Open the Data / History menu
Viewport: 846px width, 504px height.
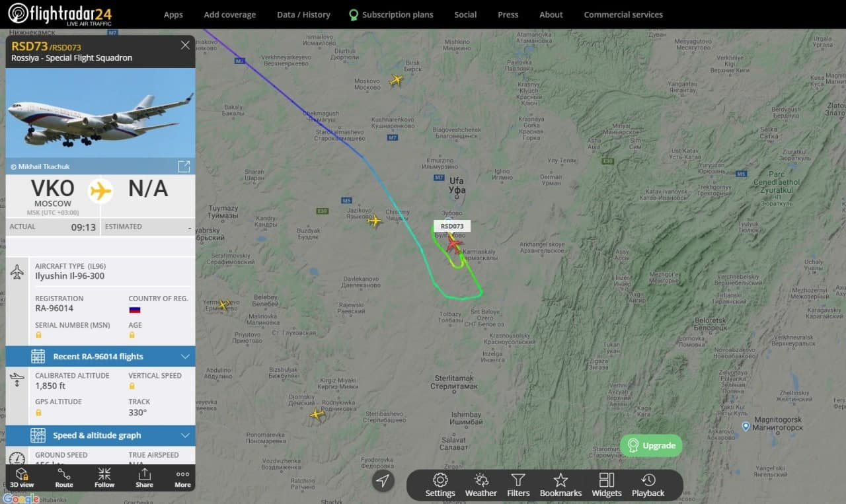[x=303, y=15]
